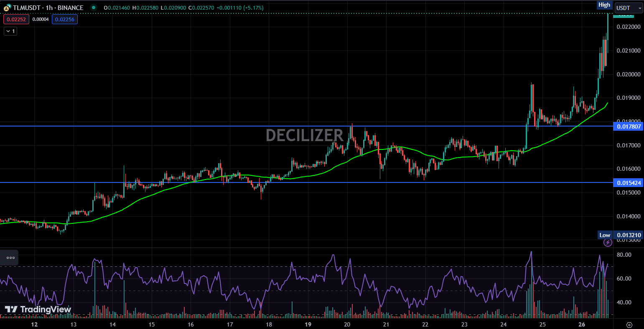Click the 0.020000 price axis label

pyautogui.click(x=628, y=74)
